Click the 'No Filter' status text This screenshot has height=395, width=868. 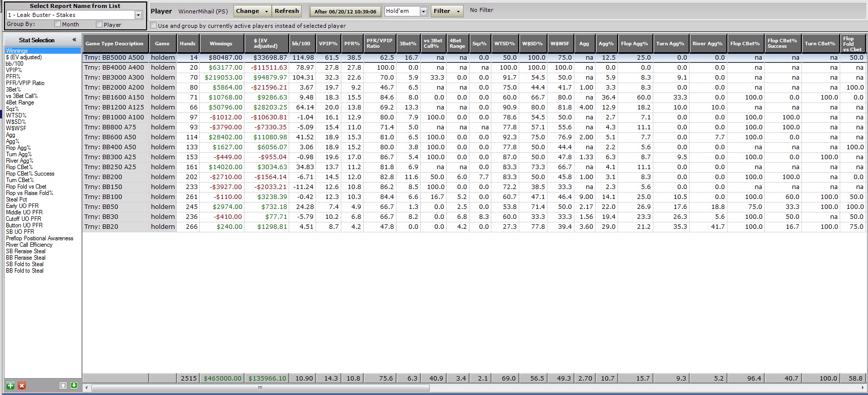coord(481,10)
